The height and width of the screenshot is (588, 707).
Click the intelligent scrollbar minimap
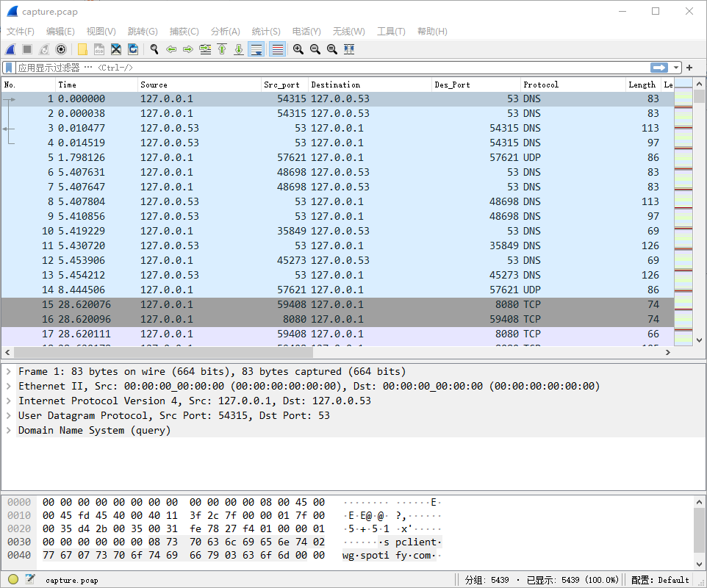(683, 212)
